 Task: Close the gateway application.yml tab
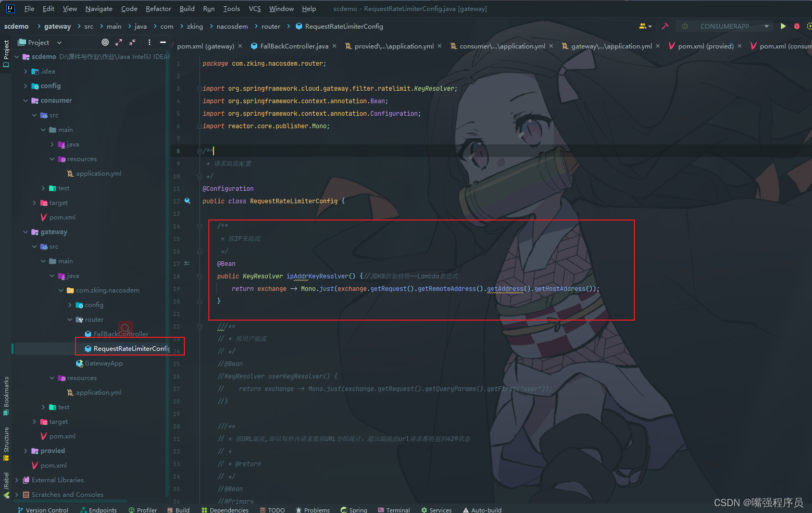(x=658, y=46)
